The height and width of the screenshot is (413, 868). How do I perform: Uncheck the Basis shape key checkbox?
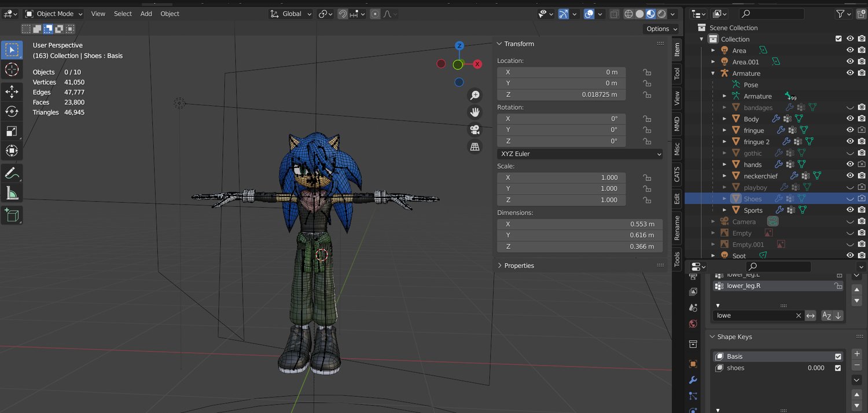[838, 356]
